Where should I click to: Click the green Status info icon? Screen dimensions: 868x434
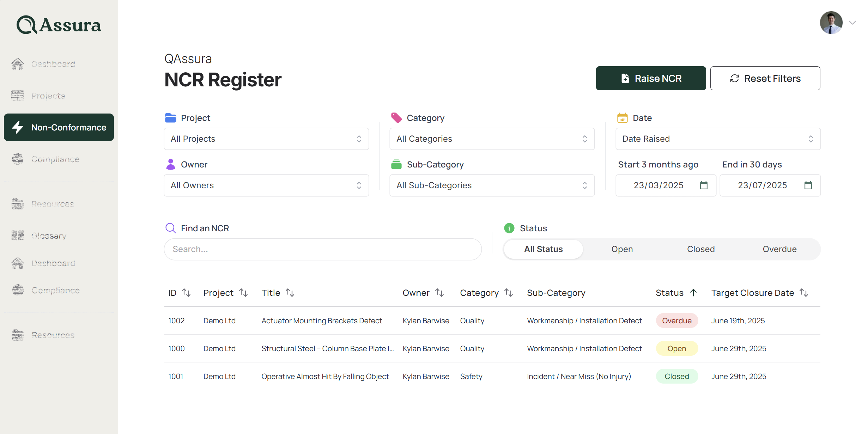(509, 228)
